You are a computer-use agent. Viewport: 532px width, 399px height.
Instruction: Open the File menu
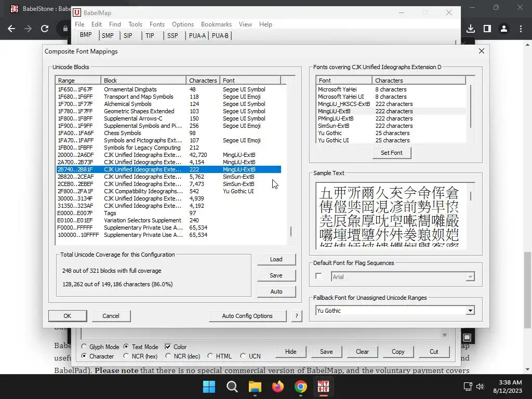click(79, 24)
